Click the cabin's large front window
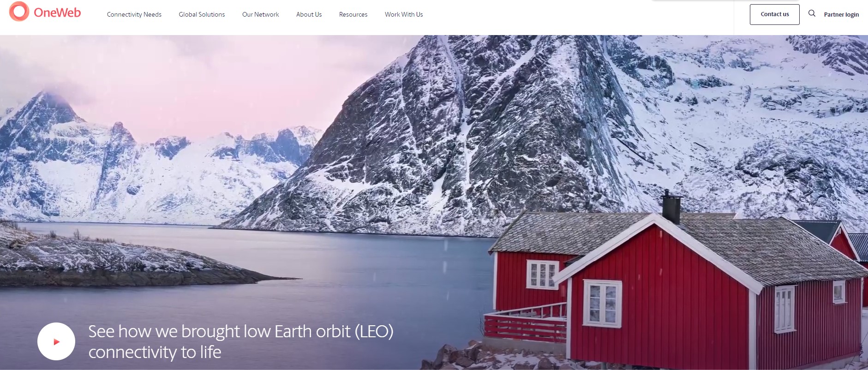This screenshot has height=370, width=868. tap(602, 303)
